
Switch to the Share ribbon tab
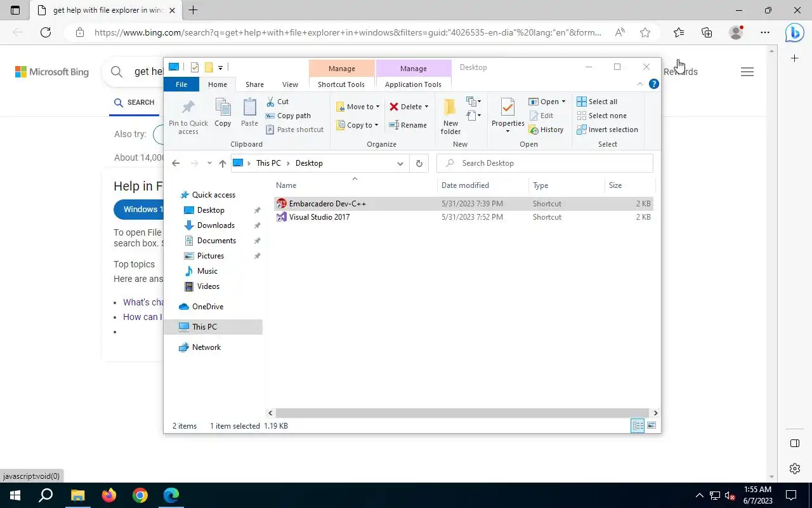(x=254, y=84)
